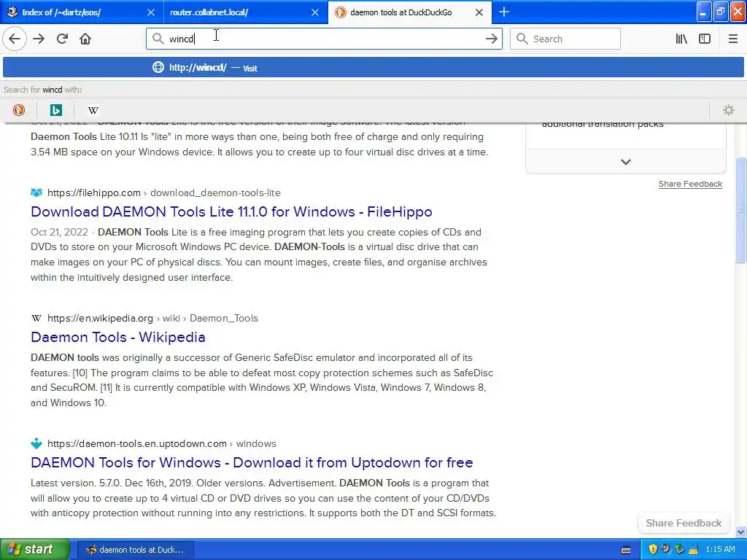
Task: Click the address bar containing wincd
Action: pos(324,39)
